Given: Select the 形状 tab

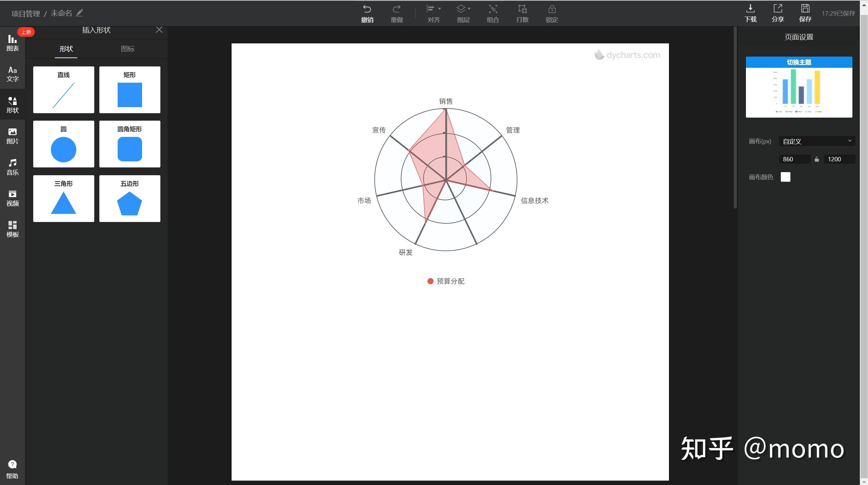Looking at the screenshot, I should [66, 49].
